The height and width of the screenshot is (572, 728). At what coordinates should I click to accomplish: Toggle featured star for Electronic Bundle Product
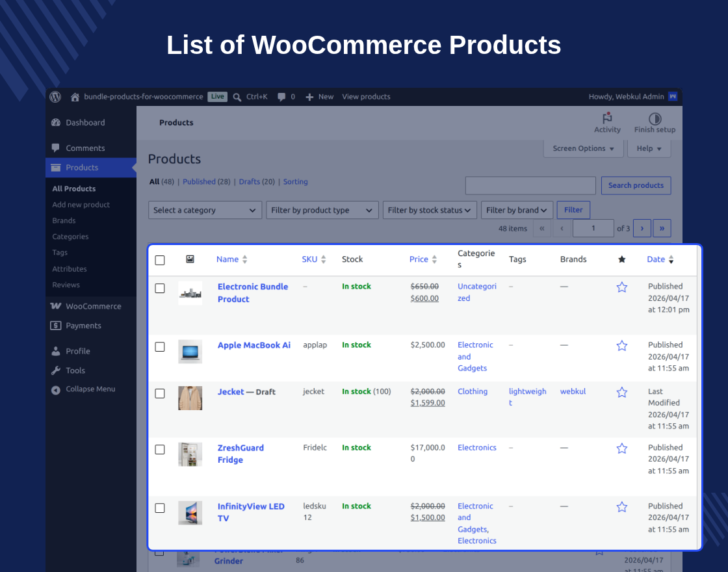point(621,287)
